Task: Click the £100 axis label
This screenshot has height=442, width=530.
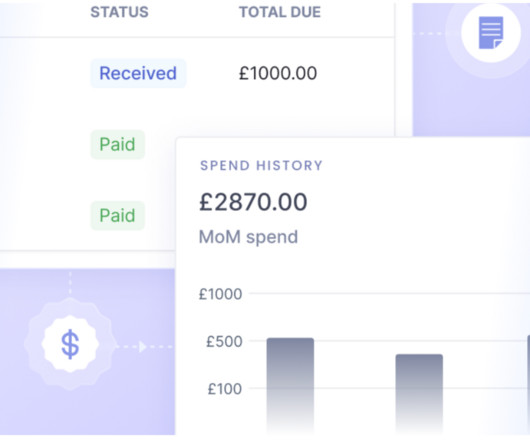Action: point(225,389)
